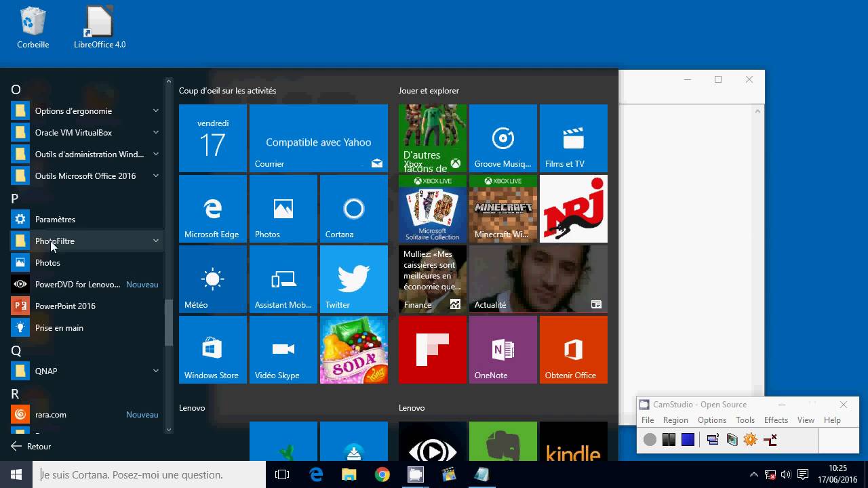The width and height of the screenshot is (868, 488).
Task: Click the Obtenir Office tile
Action: [x=574, y=350]
